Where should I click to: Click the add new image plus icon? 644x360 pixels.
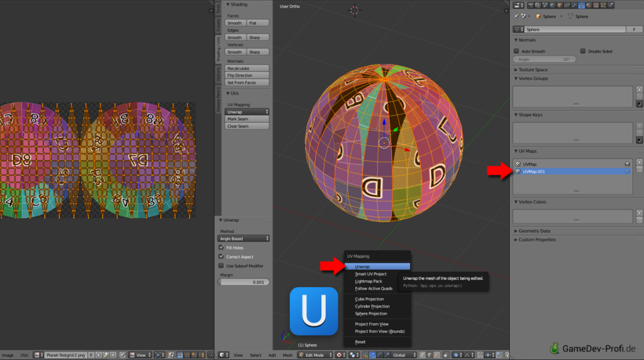click(x=98, y=355)
